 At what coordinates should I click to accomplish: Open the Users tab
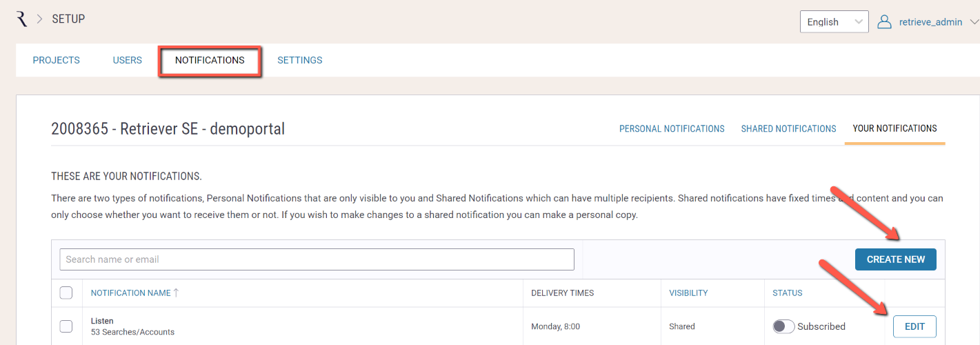point(128,60)
